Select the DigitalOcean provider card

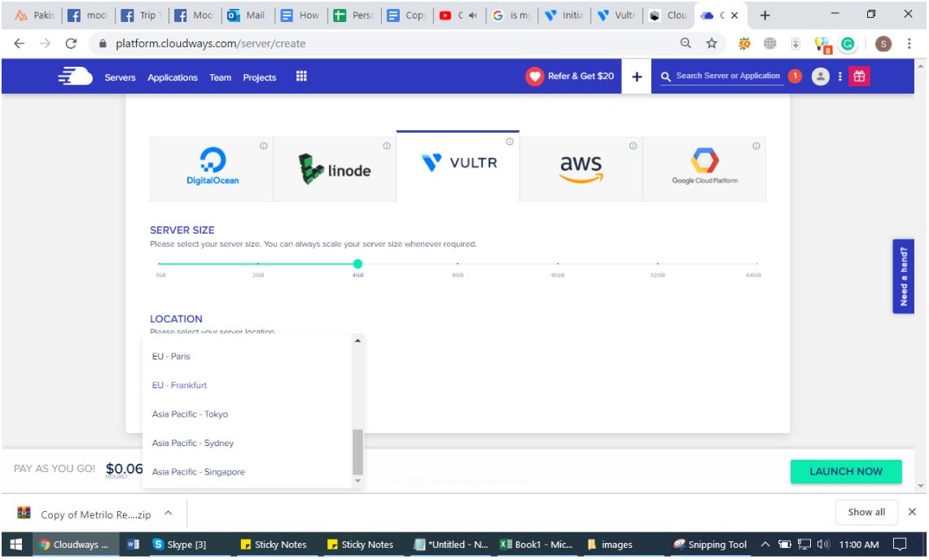coord(212,169)
